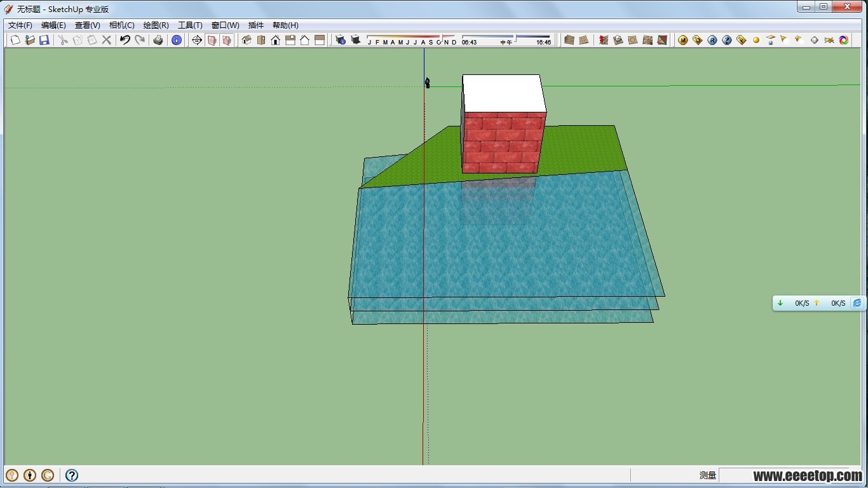The image size is (868, 488).
Task: Switch to Front view house icon
Action: click(276, 40)
